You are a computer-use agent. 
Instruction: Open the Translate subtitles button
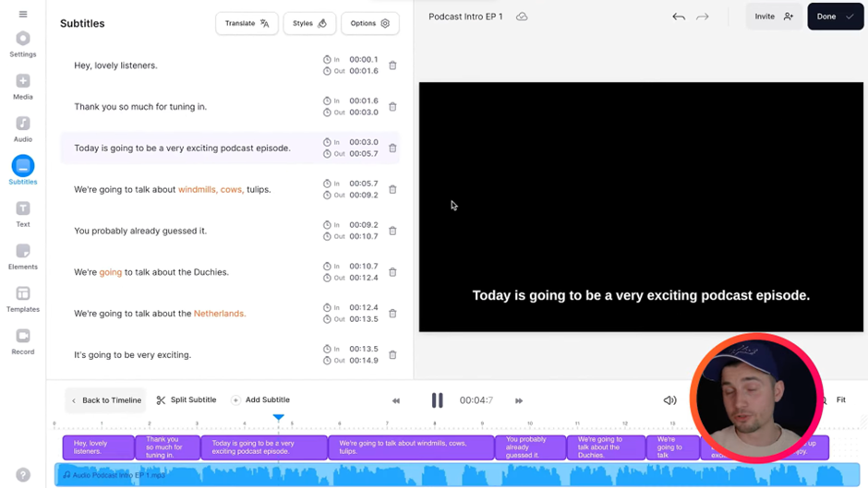[x=247, y=23]
